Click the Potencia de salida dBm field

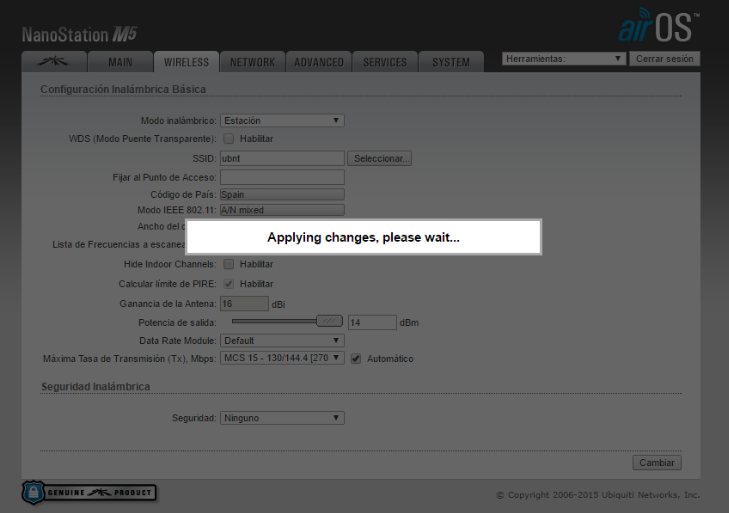372,322
